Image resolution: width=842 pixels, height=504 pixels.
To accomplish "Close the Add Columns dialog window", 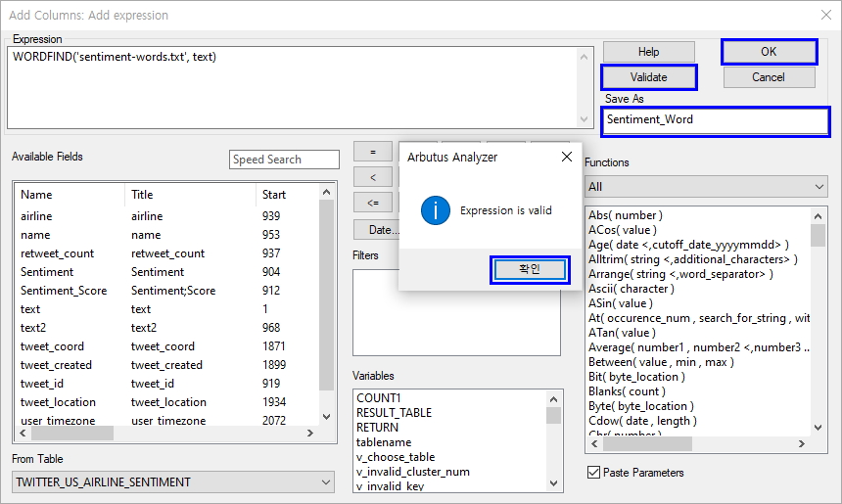I will [826, 15].
